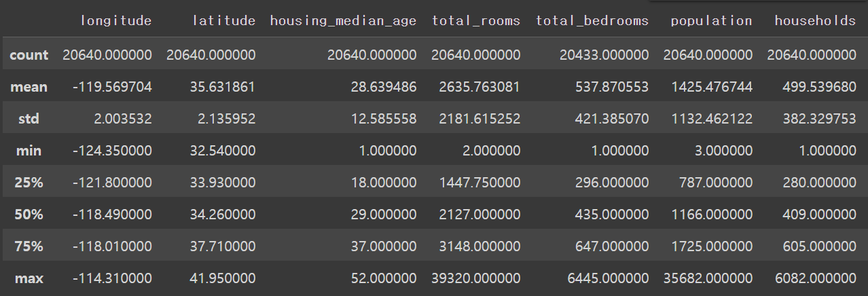Screen dimensions: 868x296
Task: Select min latitude 32.540000
Action: point(222,151)
